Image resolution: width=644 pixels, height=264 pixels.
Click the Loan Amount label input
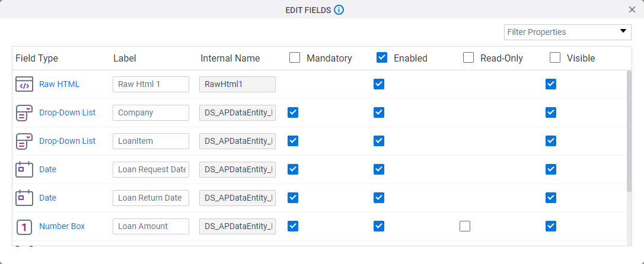pos(151,226)
